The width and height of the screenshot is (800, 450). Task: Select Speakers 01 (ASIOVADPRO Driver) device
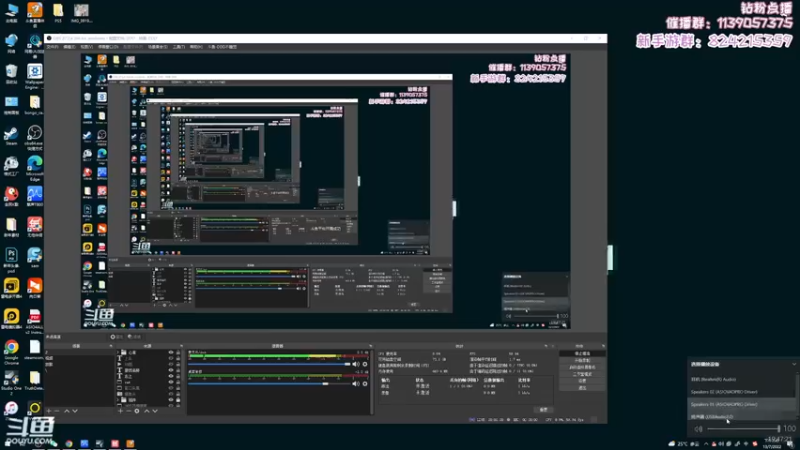pos(742,405)
